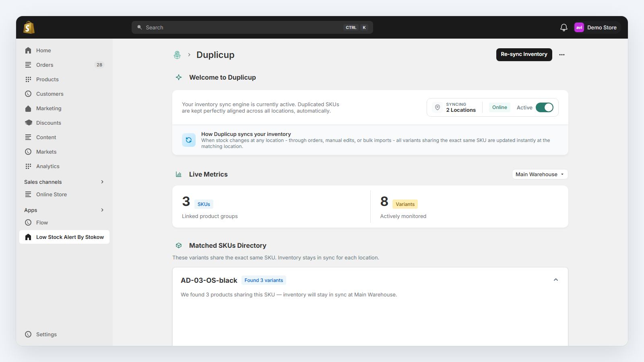The image size is (644, 362).
Task: Click the Search input field
Action: tap(252, 27)
